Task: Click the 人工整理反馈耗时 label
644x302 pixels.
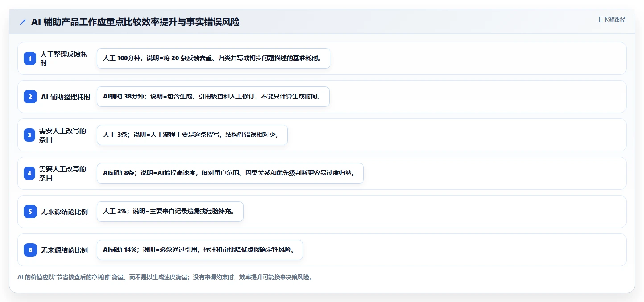Action: pyautogui.click(x=64, y=58)
